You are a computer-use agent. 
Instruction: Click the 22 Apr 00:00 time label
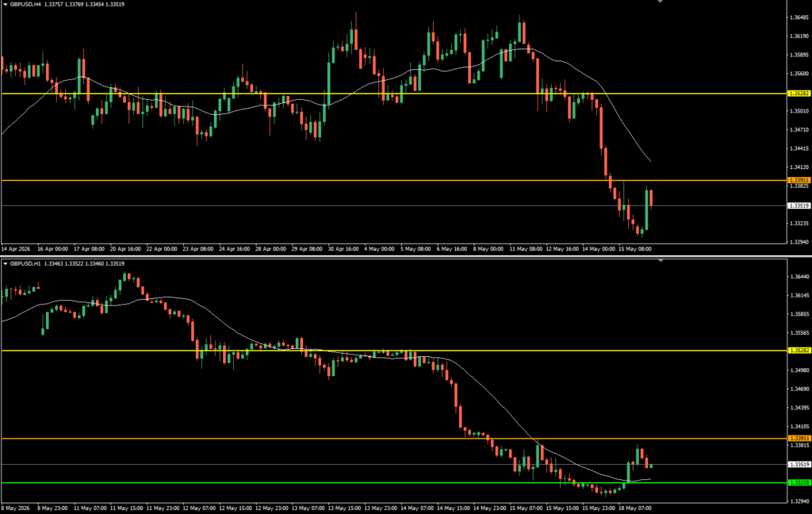tap(162, 249)
